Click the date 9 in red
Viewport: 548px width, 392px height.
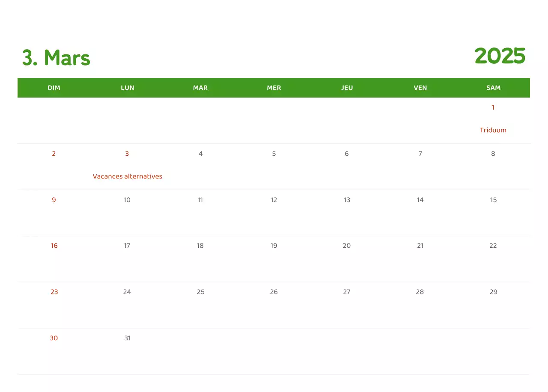click(54, 199)
